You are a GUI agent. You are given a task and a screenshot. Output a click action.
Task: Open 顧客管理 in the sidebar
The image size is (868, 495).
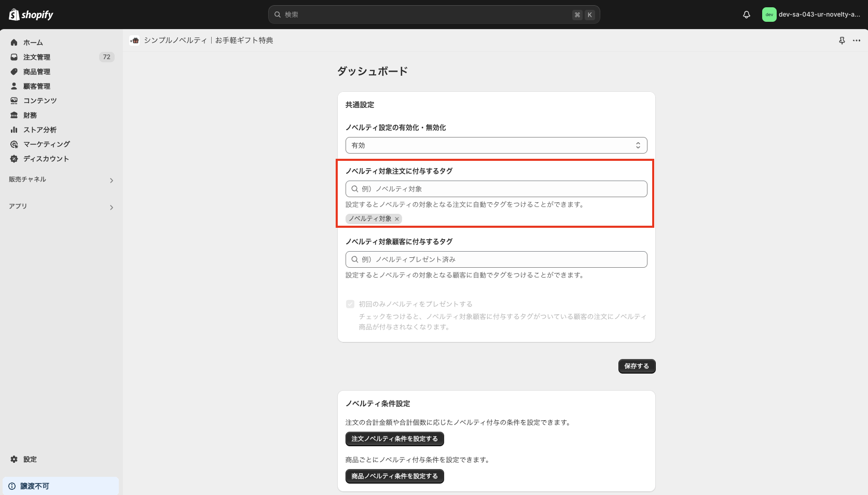coord(36,86)
